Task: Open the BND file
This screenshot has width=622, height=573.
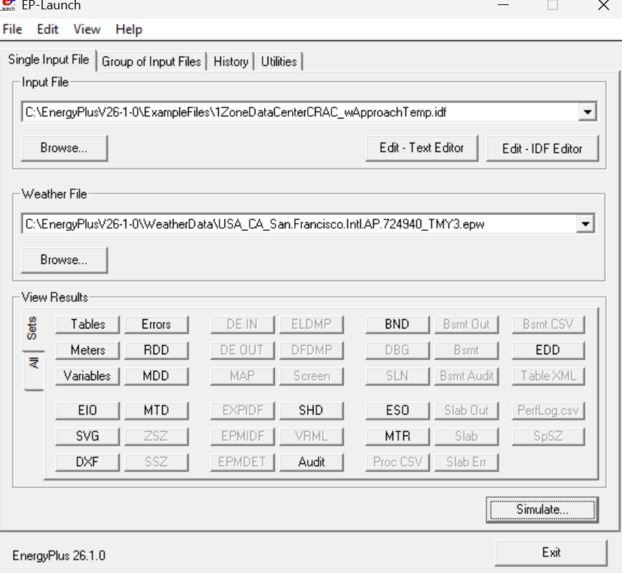Action: [x=397, y=325]
